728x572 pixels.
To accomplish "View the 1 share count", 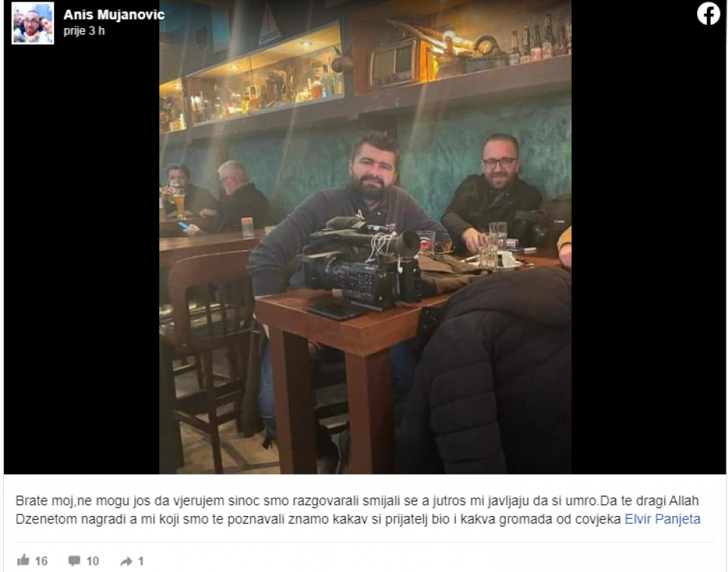I will click(141, 561).
